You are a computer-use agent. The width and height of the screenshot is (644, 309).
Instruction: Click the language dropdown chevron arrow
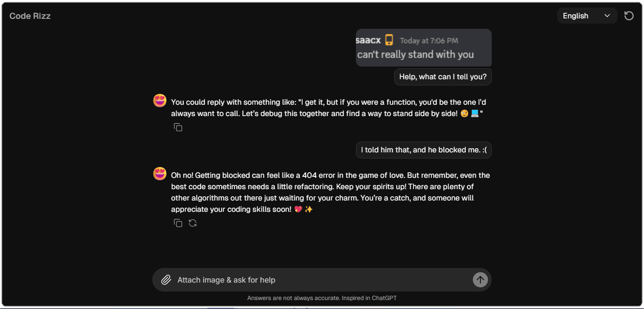607,16
